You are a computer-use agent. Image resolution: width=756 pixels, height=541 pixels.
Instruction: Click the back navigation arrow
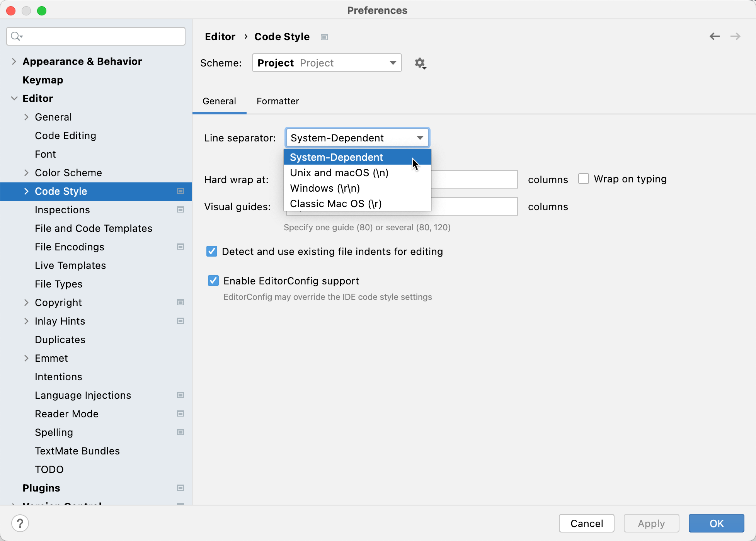715,36
